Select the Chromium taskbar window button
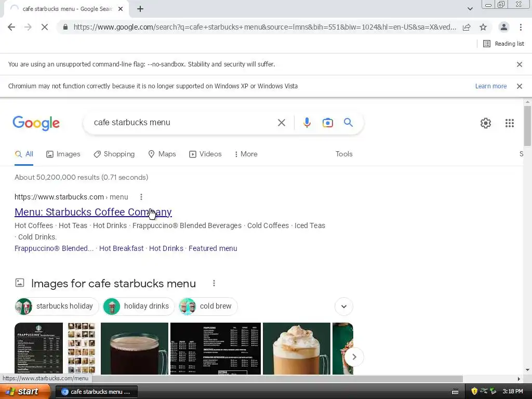 pos(96,392)
